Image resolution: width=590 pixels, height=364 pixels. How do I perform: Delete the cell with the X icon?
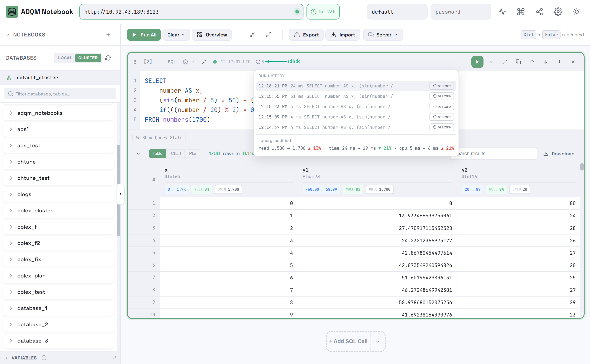point(573,62)
